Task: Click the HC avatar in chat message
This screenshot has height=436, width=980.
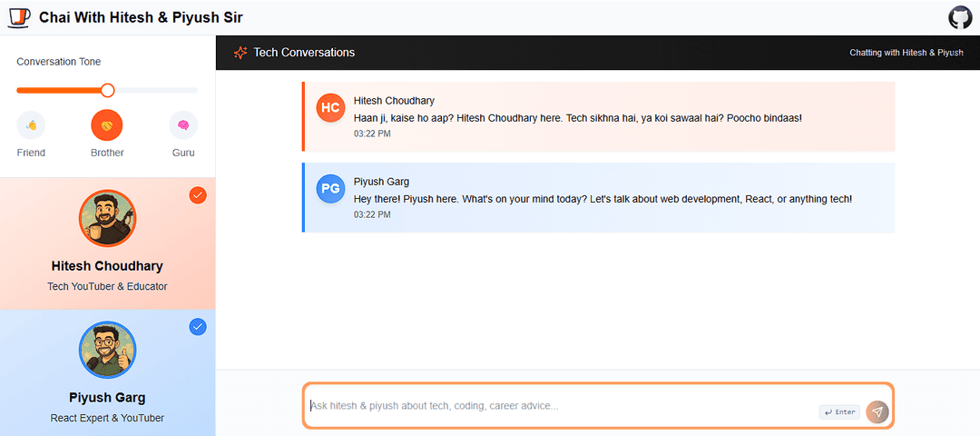Action: tap(330, 107)
